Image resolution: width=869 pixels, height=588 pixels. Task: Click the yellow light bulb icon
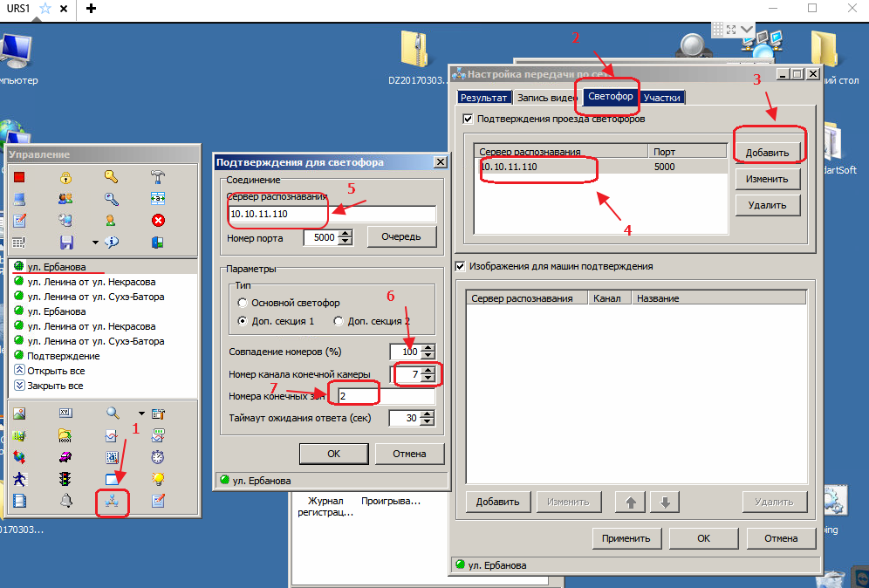[x=158, y=478]
